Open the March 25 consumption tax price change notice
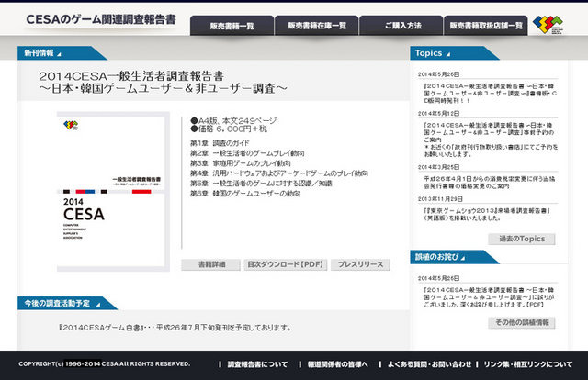The width and height of the screenshot is (588, 380). coord(487,180)
